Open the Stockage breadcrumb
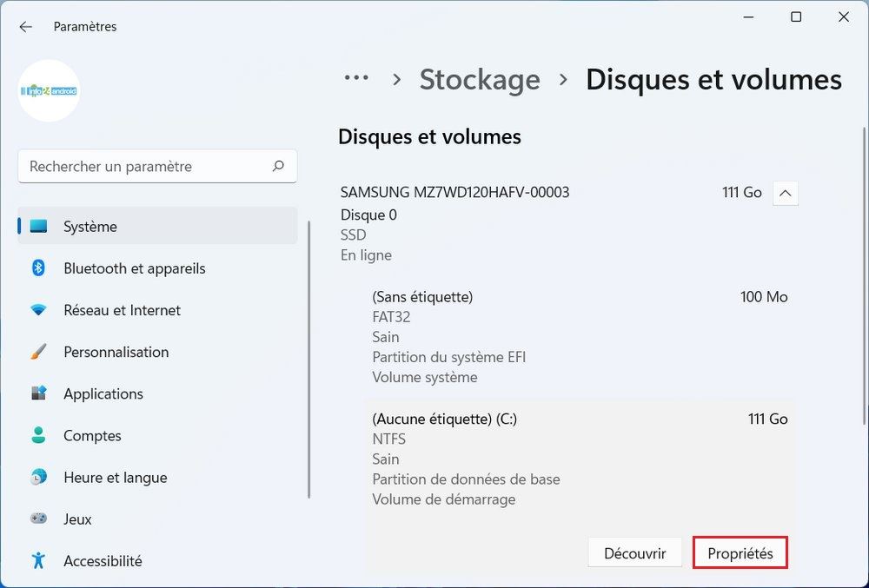869x588 pixels. pyautogui.click(x=480, y=80)
